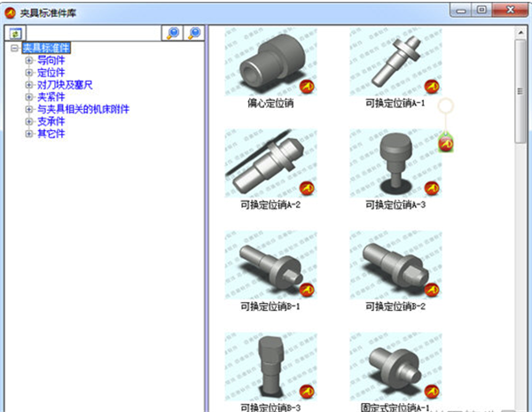Screen dimensions: 532x412
Task: Close the 夹具标准件库 window
Action: (511, 10)
